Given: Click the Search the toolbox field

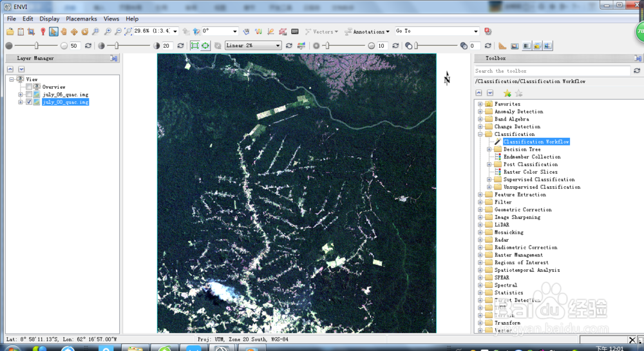Looking at the screenshot, I should (x=552, y=71).
